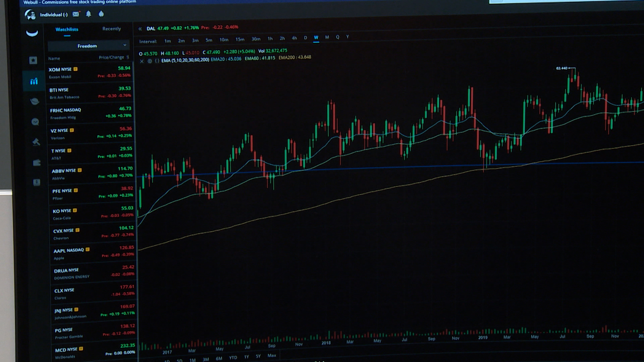
Task: Click the note icon beside KO NYSE
Action: click(75, 210)
